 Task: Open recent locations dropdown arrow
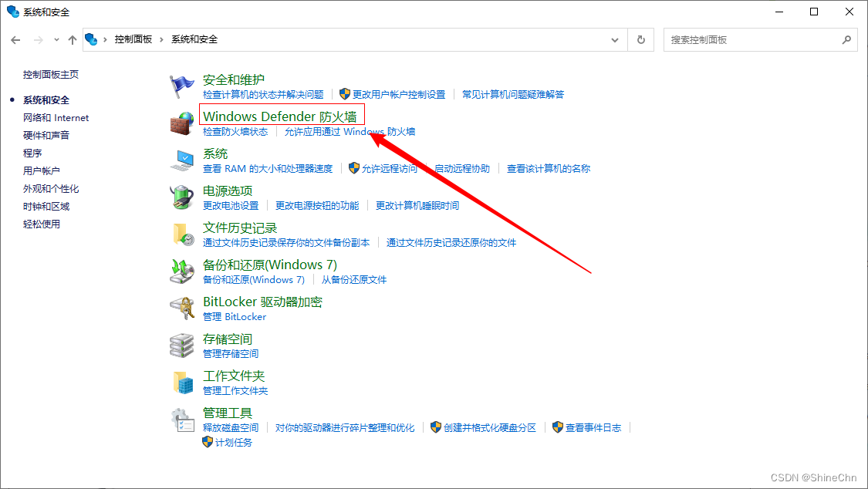pos(56,40)
